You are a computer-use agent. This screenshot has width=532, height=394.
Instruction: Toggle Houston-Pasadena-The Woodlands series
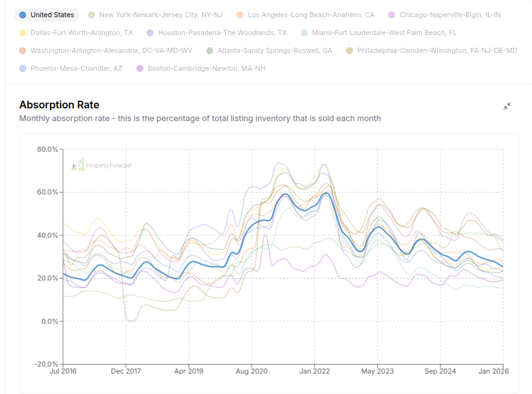pos(217,33)
